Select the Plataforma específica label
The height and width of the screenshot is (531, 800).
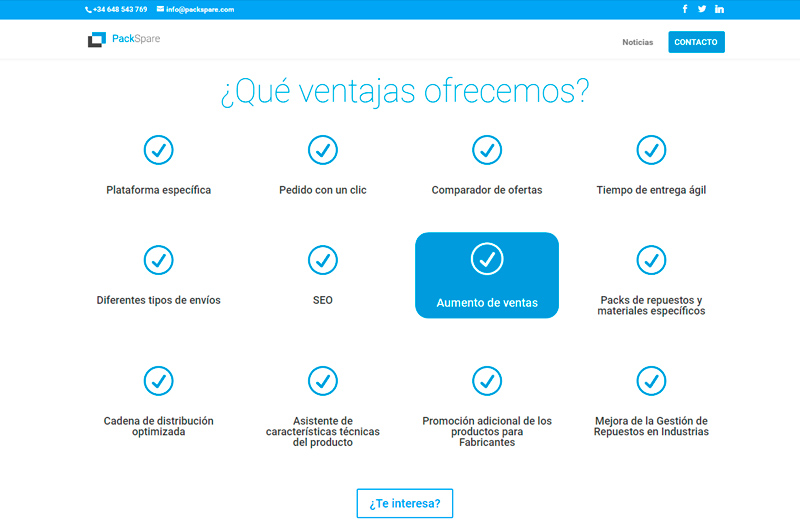pyautogui.click(x=159, y=190)
